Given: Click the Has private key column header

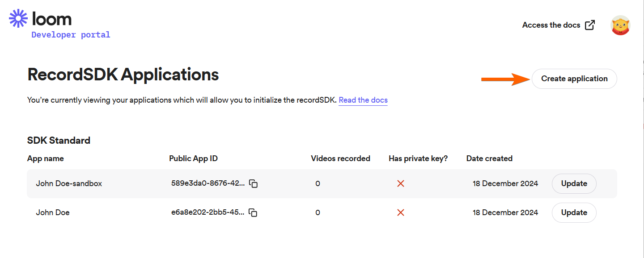Looking at the screenshot, I should pos(418,158).
